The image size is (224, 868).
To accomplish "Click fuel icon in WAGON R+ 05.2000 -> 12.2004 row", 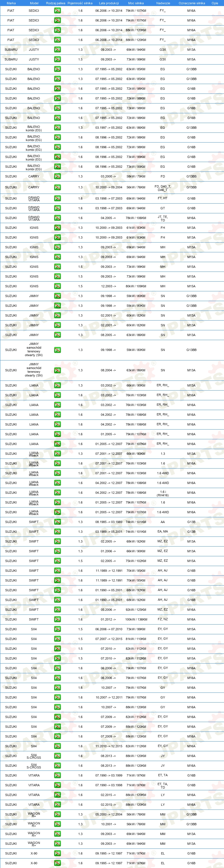I will pos(57,814).
